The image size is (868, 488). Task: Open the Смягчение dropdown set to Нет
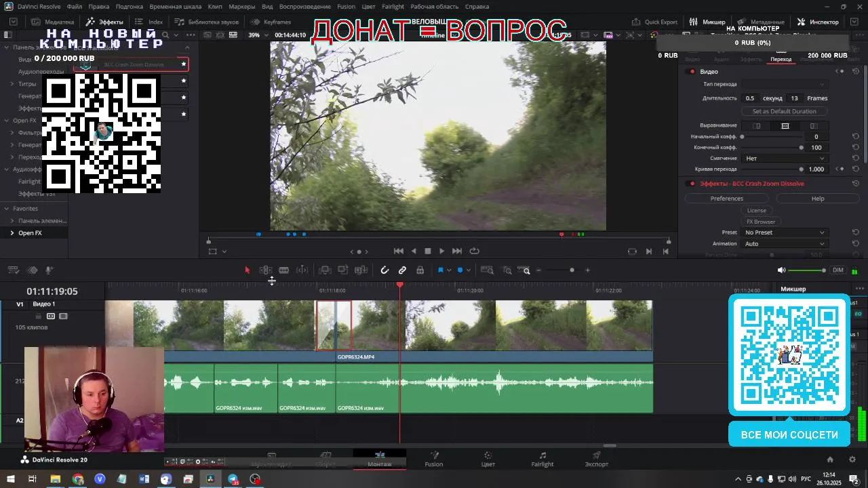(785, 159)
